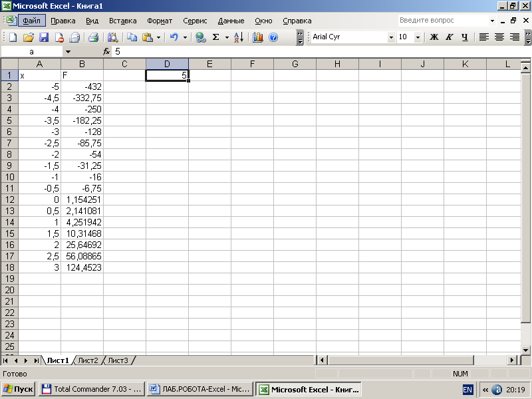Select column B header
Image resolution: width=532 pixels, height=399 pixels.
(x=82, y=64)
